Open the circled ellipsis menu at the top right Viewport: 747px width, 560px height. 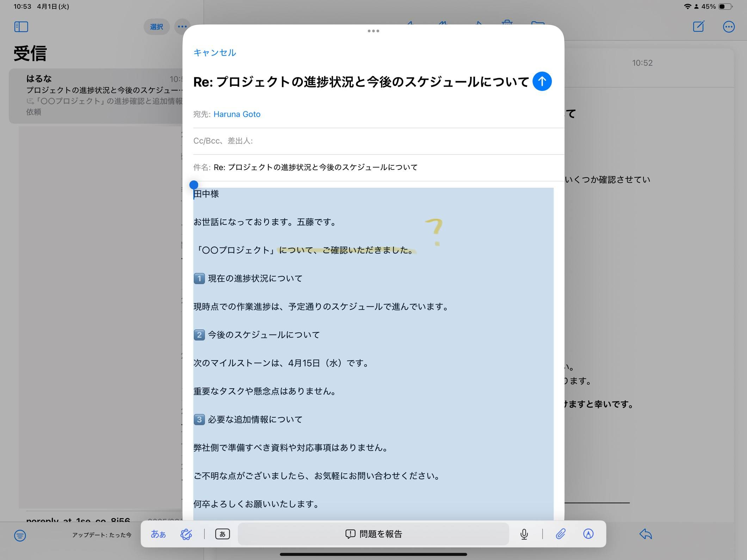pos(729,27)
